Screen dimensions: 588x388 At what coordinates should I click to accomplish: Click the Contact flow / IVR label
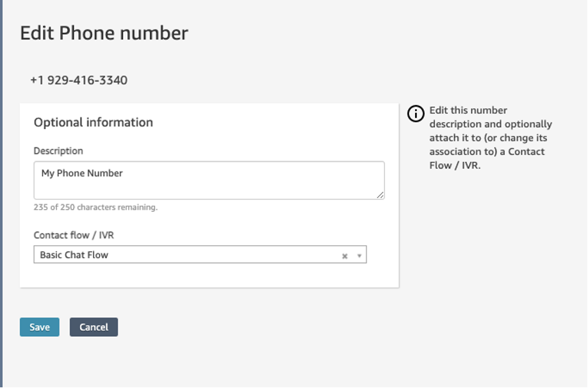[74, 235]
